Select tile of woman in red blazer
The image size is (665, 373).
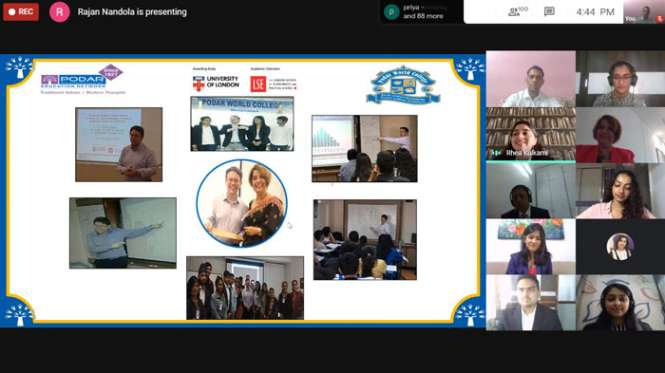coord(620,135)
